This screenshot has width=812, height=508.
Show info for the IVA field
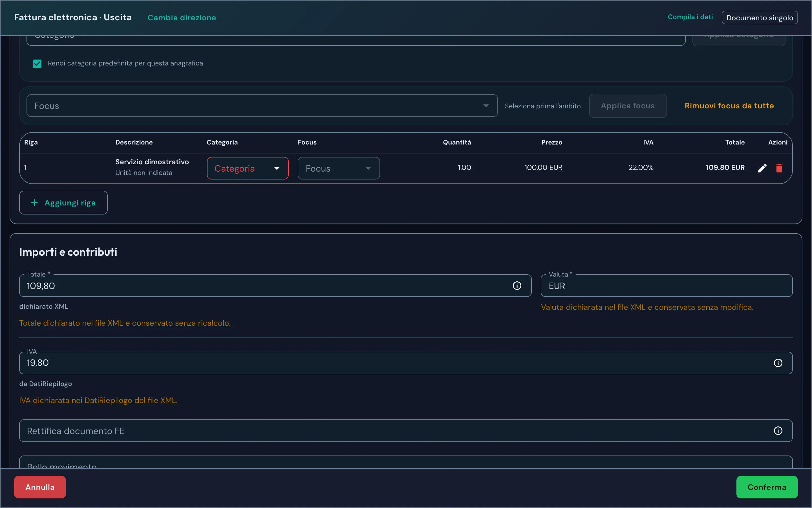(778, 363)
